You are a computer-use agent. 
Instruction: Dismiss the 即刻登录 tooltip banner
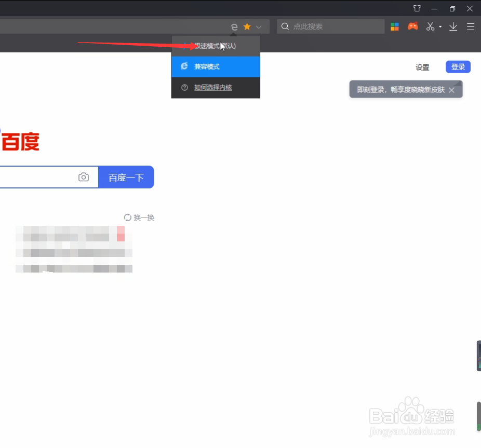[451, 90]
